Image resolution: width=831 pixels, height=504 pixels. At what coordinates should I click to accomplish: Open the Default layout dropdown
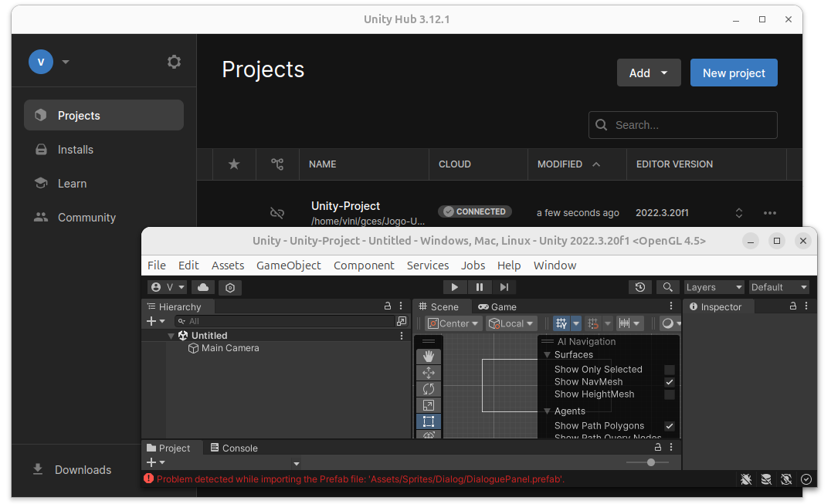(778, 287)
